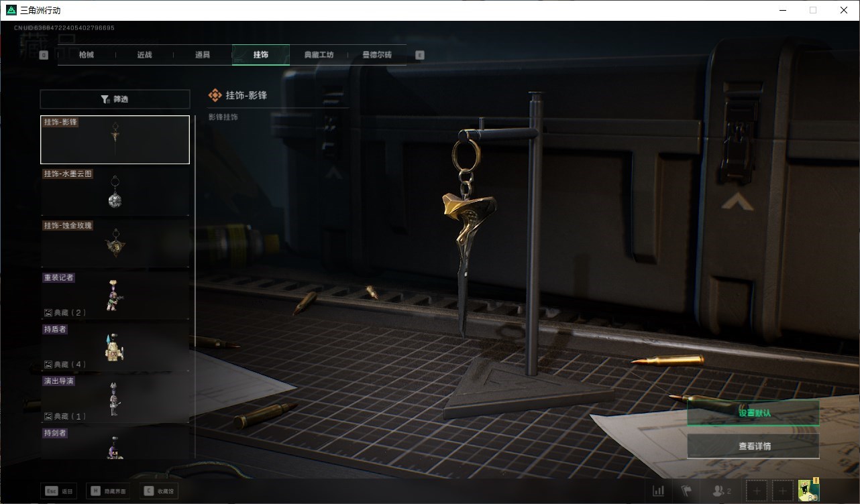Click the 查看详情 button
860x504 pixels.
coord(753,446)
